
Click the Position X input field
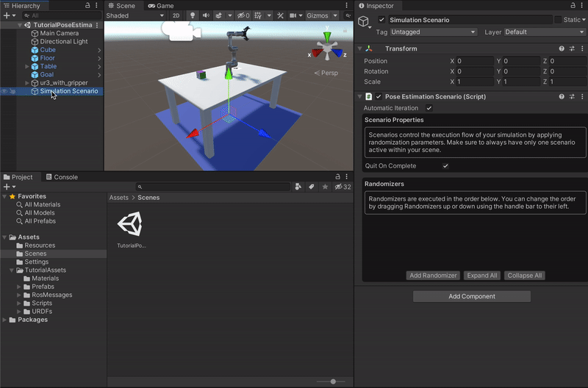click(475, 61)
